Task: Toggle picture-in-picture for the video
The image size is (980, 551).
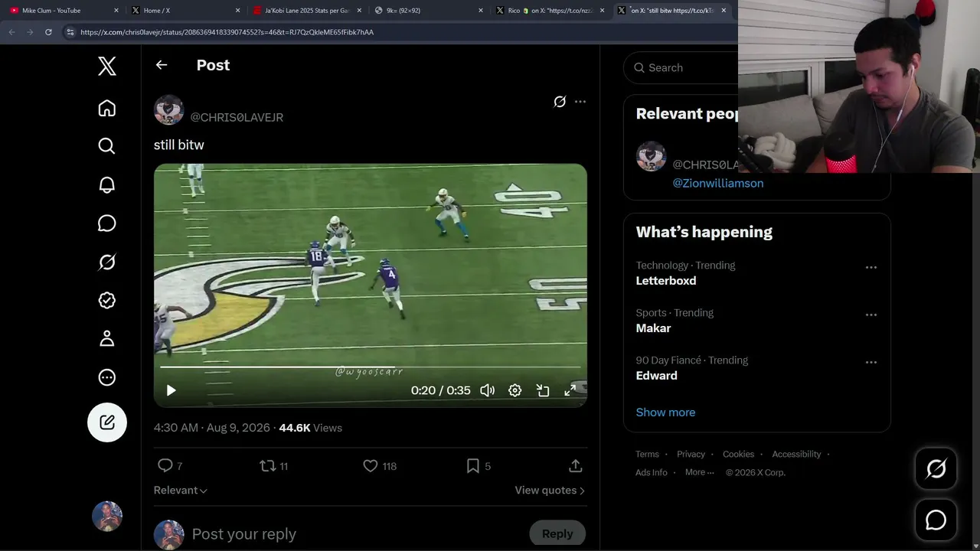Action: click(x=543, y=390)
